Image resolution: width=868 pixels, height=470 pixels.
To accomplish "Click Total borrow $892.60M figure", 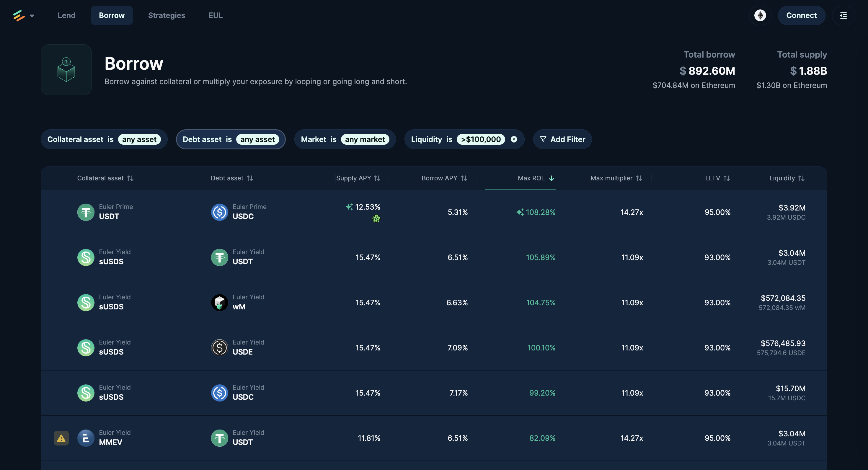I will point(707,71).
